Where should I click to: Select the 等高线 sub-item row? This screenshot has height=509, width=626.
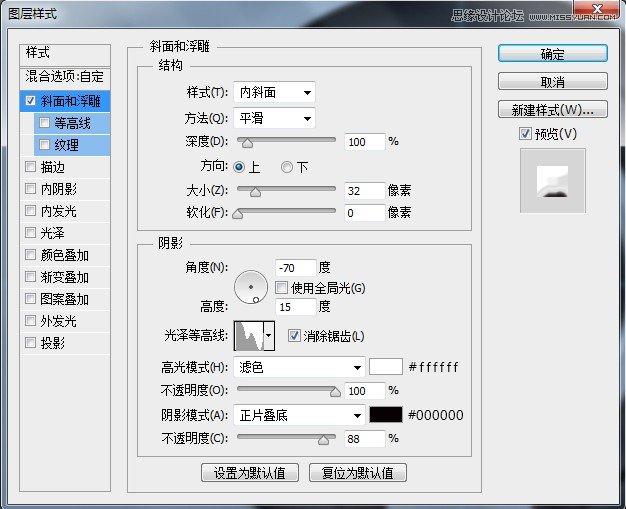72,123
